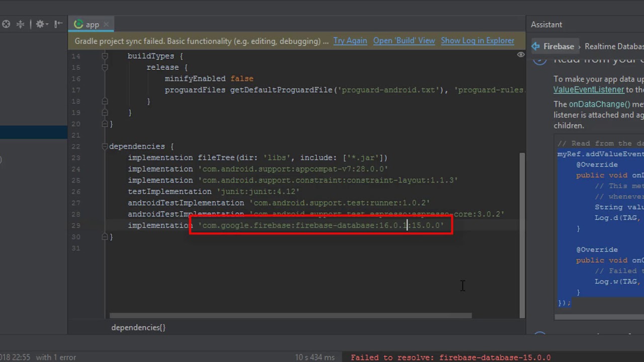Screen dimensions: 644x362
Task: Click the Assistant panel title
Action: click(x=546, y=25)
